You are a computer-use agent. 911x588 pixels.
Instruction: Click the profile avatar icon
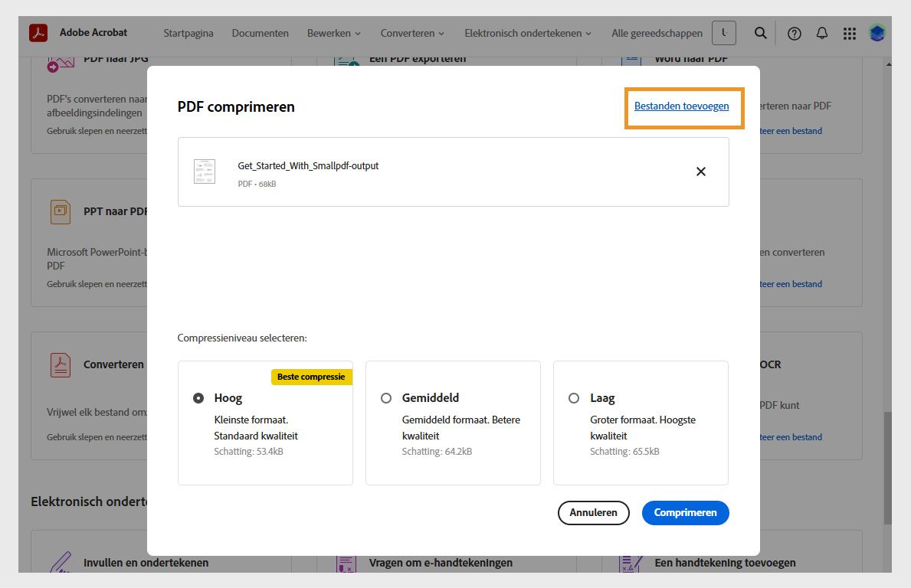[876, 33]
